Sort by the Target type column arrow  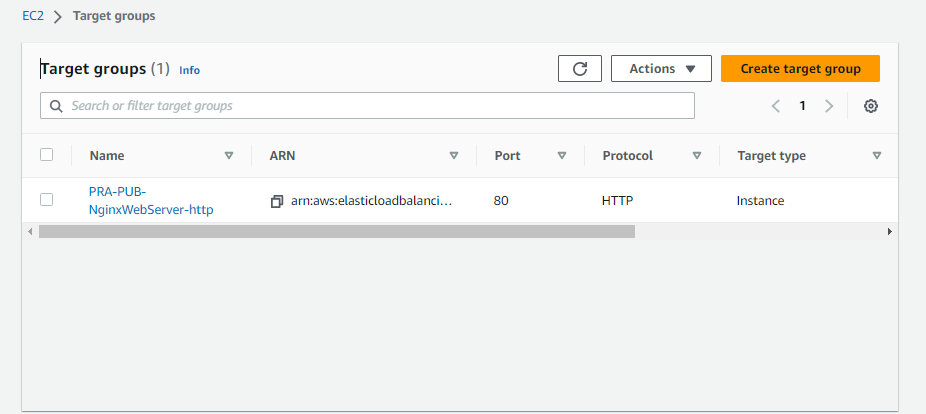(877, 156)
